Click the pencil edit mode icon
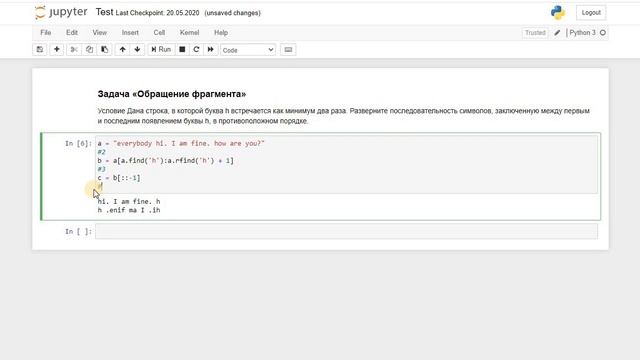Image resolution: width=640 pixels, height=360 pixels. 557,33
